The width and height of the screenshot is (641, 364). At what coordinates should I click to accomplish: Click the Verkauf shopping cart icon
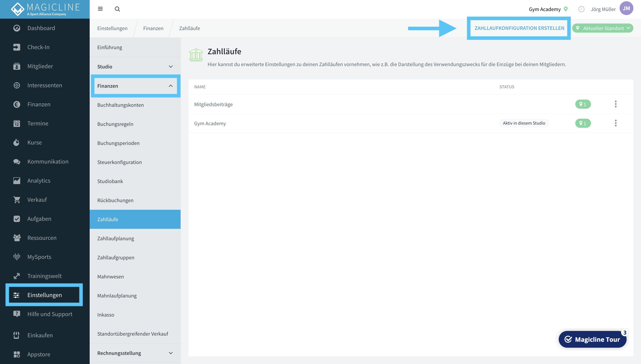(17, 200)
